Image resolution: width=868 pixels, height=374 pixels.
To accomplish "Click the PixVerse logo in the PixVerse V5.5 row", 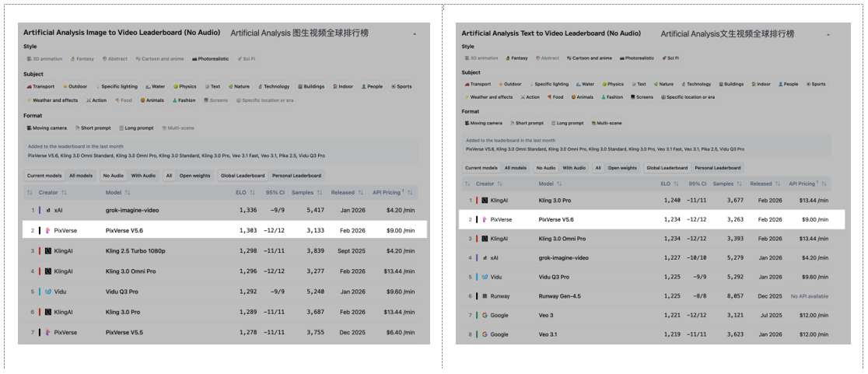I will (x=48, y=332).
